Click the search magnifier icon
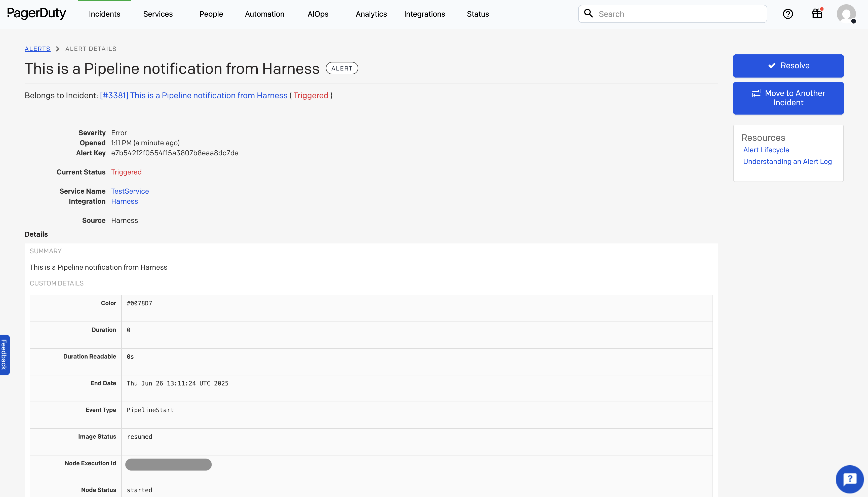Image resolution: width=868 pixels, height=497 pixels. pyautogui.click(x=588, y=13)
